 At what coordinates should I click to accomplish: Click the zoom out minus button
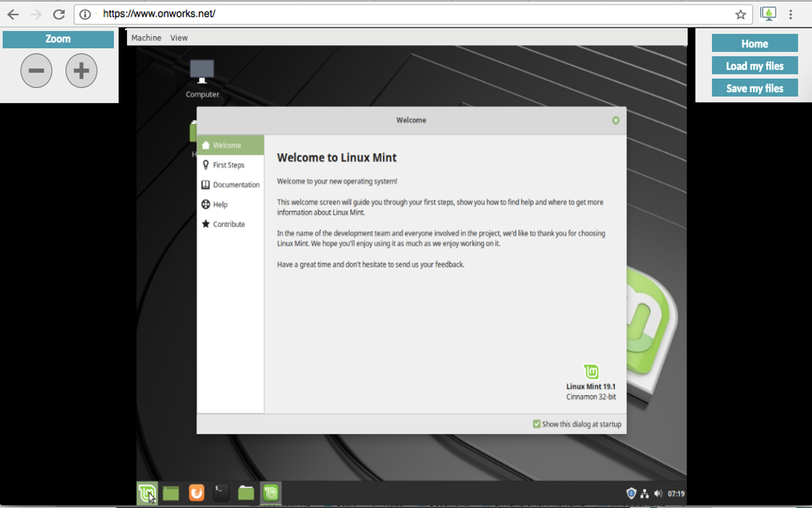tap(36, 70)
